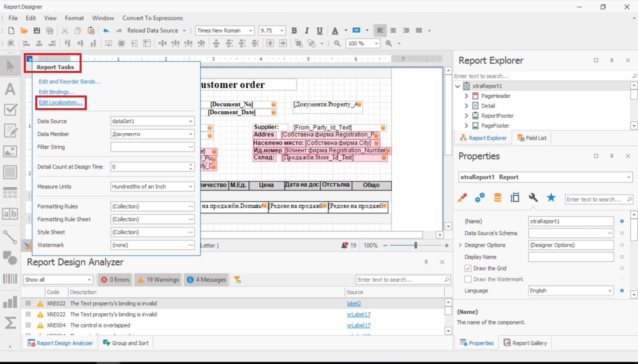Select the Table control in toolbox
The width and height of the screenshot is (638, 364).
coord(10,193)
